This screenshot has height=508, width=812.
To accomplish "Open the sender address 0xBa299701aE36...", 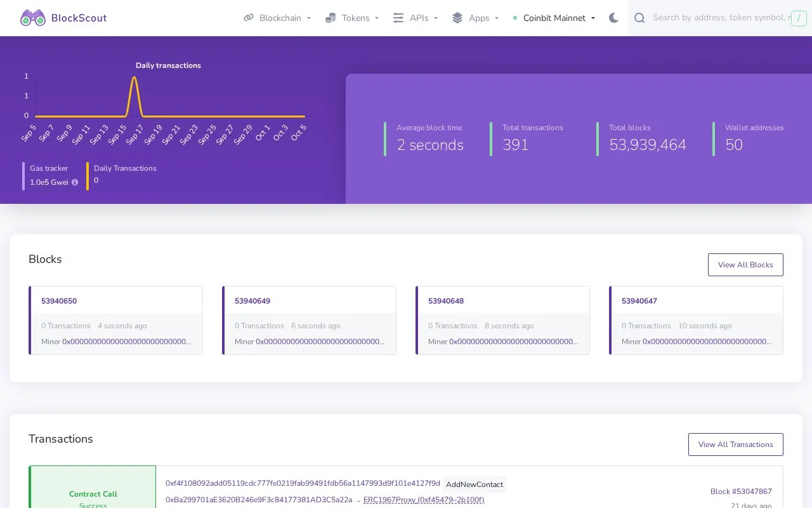I will click(259, 500).
